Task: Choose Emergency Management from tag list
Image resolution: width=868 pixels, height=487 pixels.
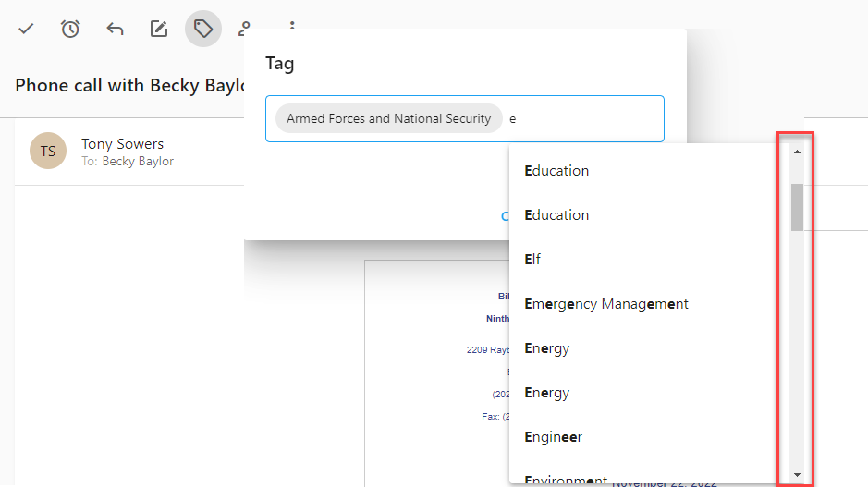Action: (605, 304)
